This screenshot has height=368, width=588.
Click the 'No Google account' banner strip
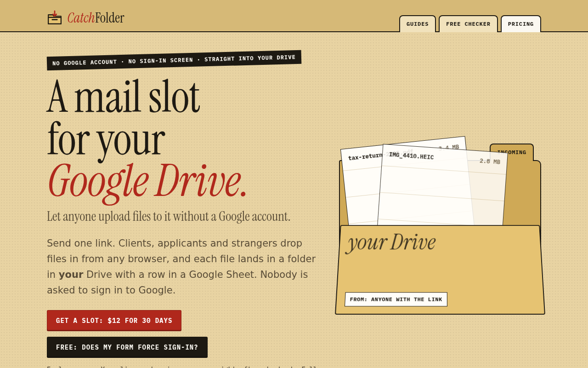pyautogui.click(x=174, y=60)
